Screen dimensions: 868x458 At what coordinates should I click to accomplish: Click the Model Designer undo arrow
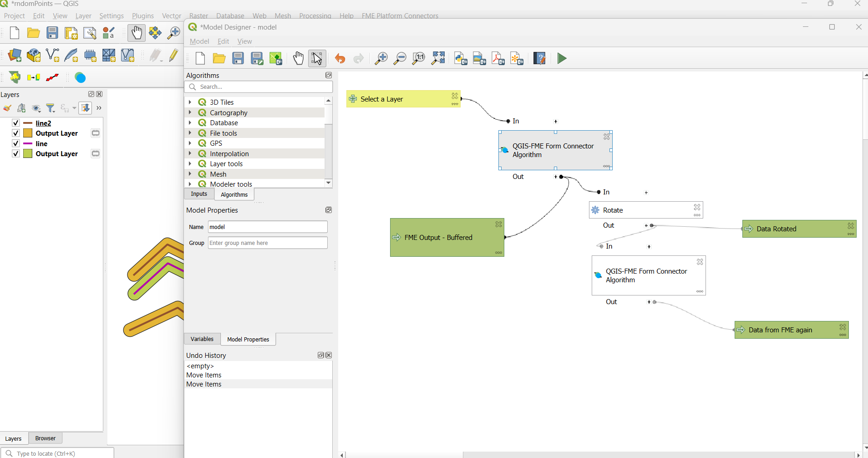(x=340, y=59)
